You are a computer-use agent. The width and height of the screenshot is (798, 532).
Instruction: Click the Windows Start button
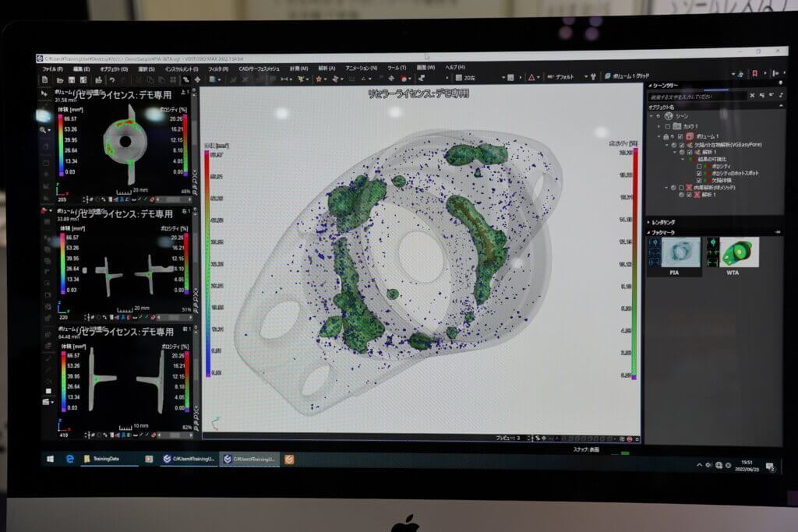pyautogui.click(x=50, y=459)
